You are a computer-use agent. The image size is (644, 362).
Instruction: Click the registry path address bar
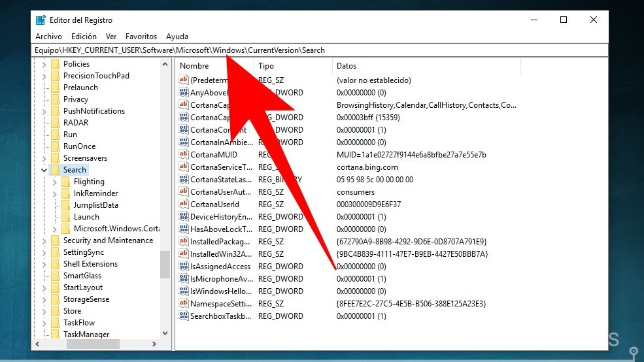click(x=320, y=50)
